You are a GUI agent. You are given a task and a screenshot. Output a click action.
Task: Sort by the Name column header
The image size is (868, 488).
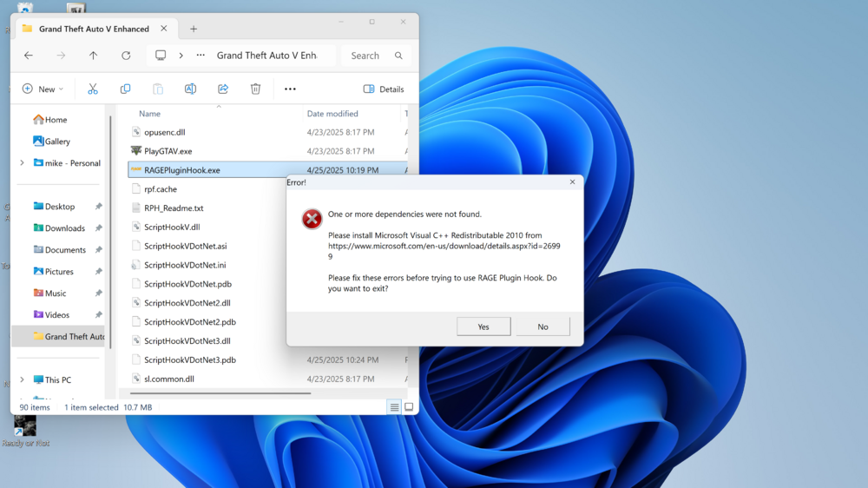149,114
